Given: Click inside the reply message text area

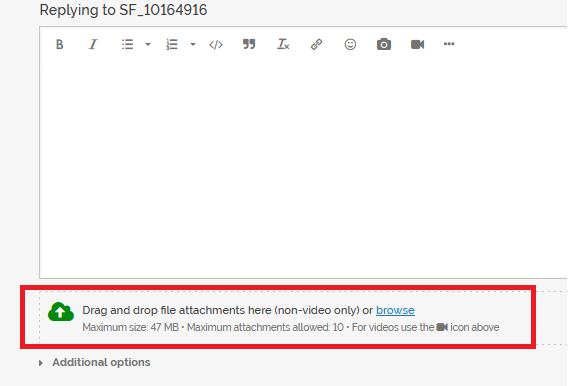Looking at the screenshot, I should (303, 171).
